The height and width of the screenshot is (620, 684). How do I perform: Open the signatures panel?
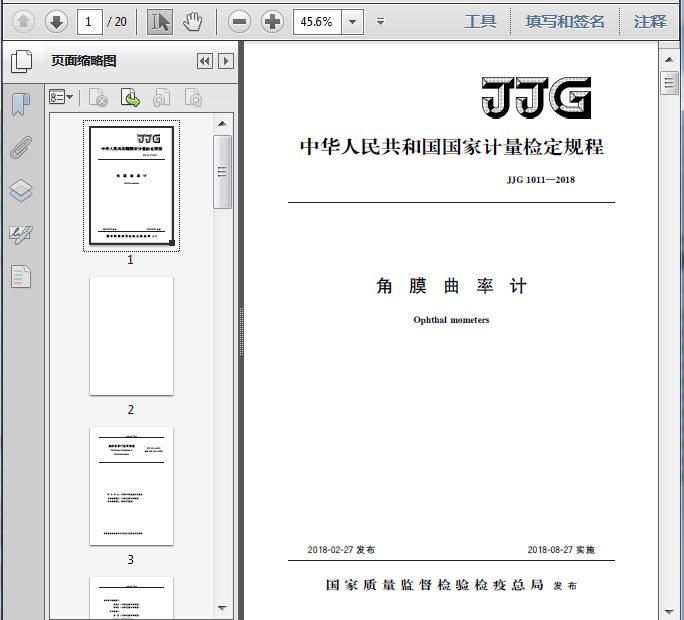(21, 234)
